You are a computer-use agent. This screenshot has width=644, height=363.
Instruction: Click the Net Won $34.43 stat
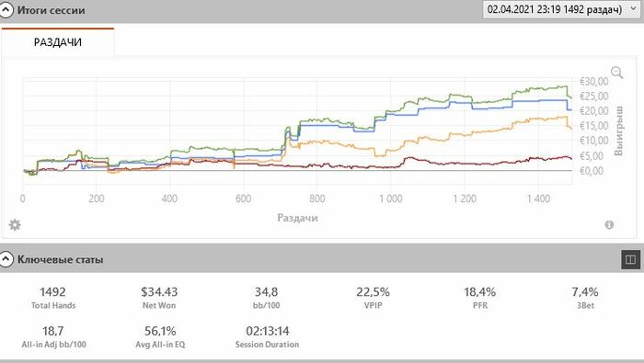[x=159, y=298]
